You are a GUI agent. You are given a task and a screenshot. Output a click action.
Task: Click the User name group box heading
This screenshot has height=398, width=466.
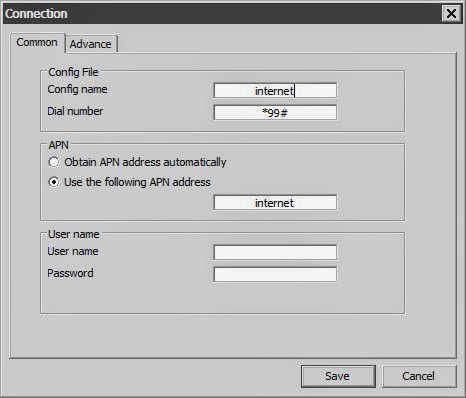(74, 234)
